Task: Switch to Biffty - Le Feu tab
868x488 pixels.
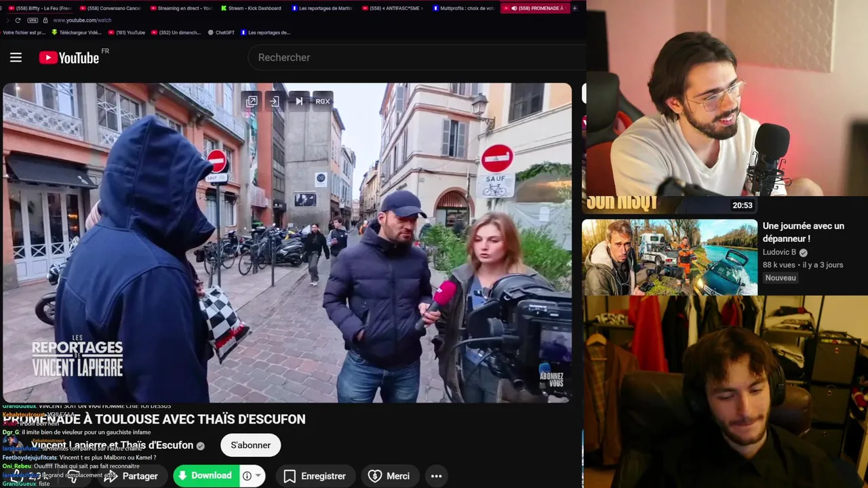Action: tap(39, 8)
